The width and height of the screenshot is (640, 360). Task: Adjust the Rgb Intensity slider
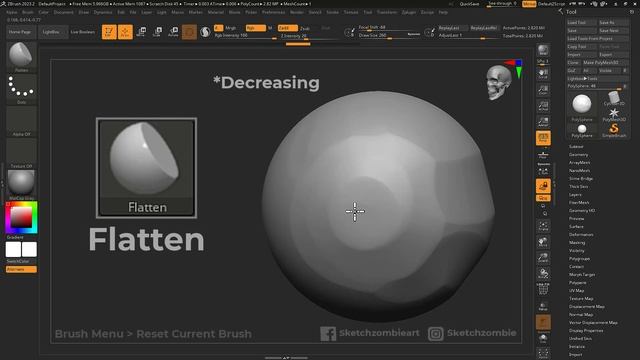pos(246,36)
